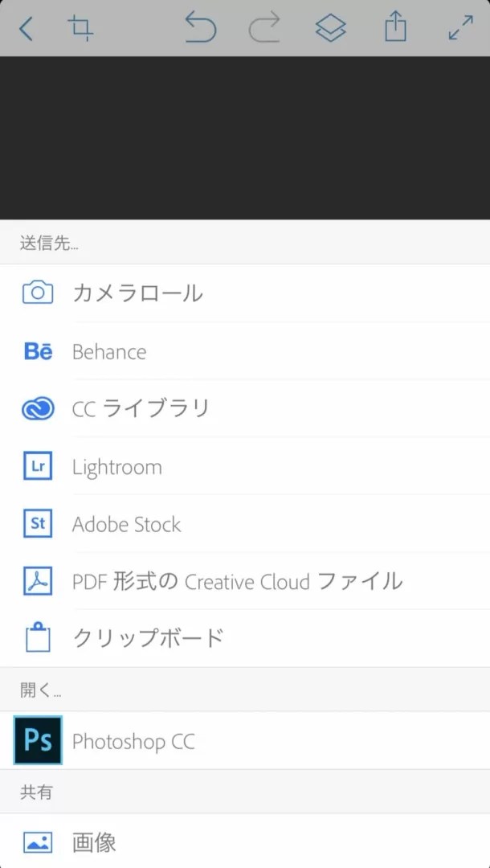Tap the Creative Cloud icon beside CC ライブラリ
Screen dimensions: 490x868
pyautogui.click(x=37, y=408)
